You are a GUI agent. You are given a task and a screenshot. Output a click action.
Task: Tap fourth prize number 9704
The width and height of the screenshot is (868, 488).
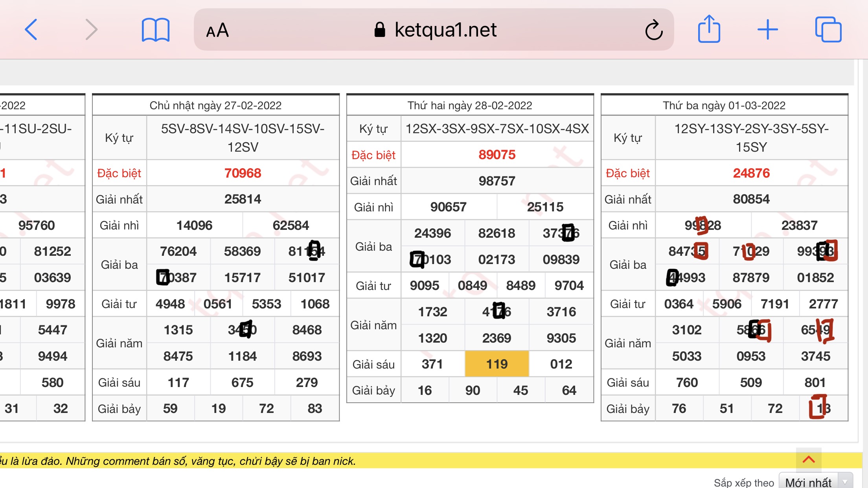569,285
